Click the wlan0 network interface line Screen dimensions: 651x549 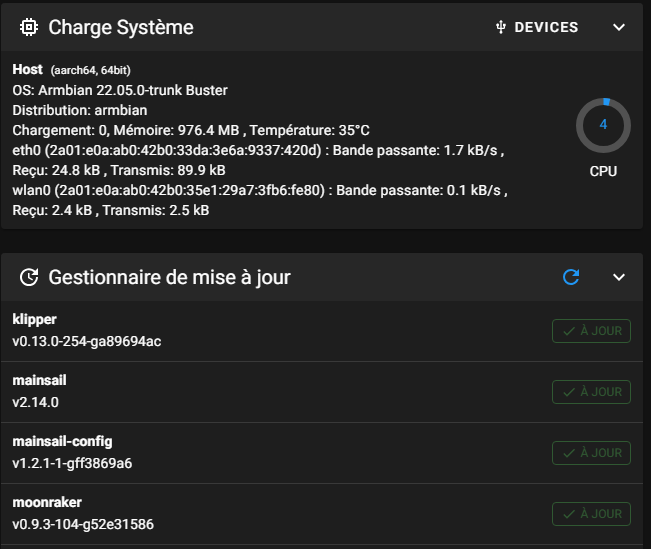tap(258, 190)
